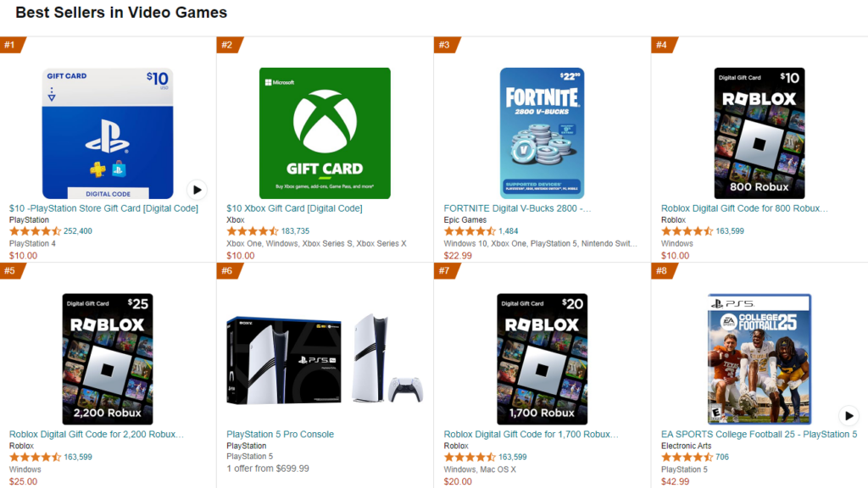Viewport: 868px width, 488px height.
Task: Open the 1,484 Fortnite V-Bucks ratings
Action: (508, 231)
